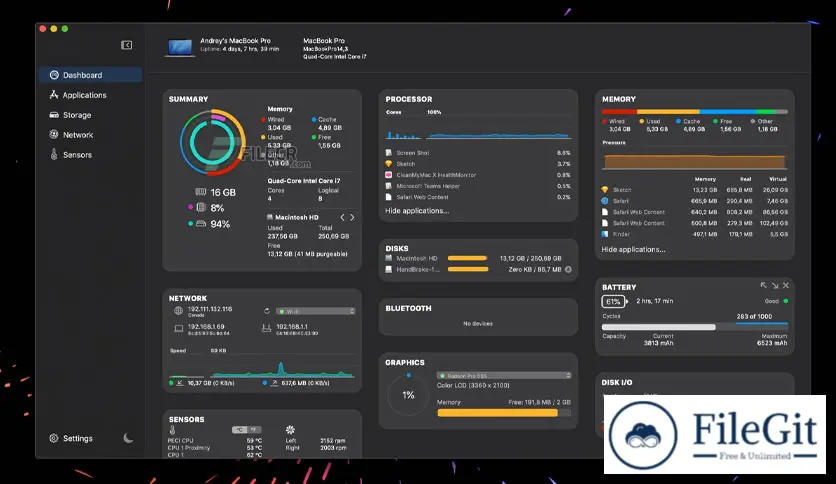Move Battery panel with down-right arrow
The height and width of the screenshot is (484, 836).
click(775, 286)
